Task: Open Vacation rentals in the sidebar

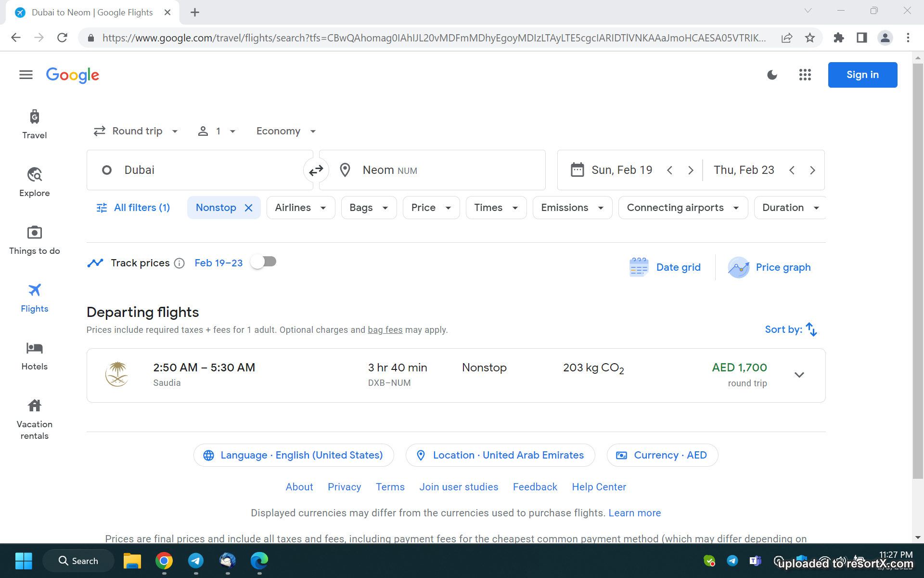Action: coord(35,419)
